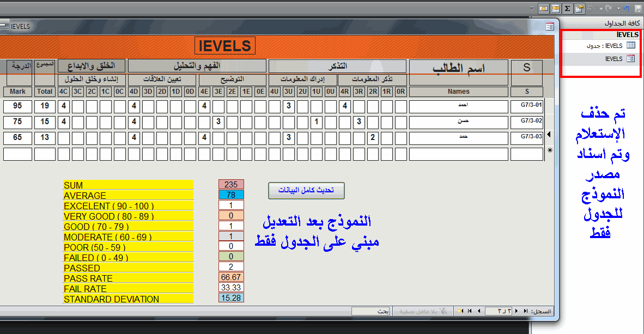Click the Sigma totals toolbar icon
The height and width of the screenshot is (334, 644).
pyautogui.click(x=567, y=9)
